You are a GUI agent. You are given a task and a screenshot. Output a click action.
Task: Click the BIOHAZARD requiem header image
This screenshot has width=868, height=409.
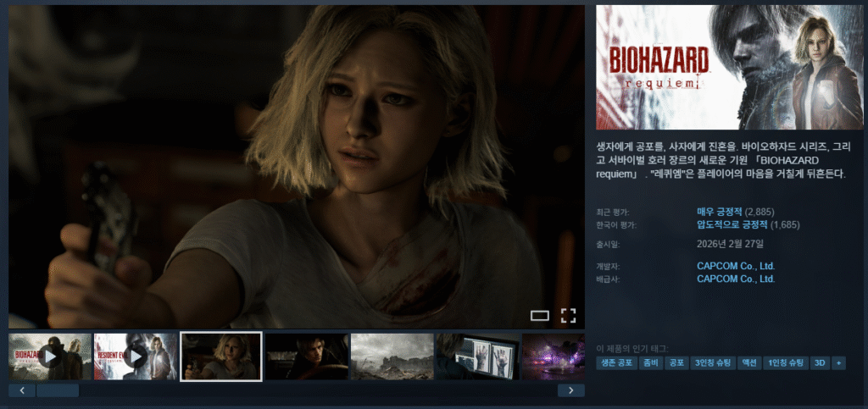click(x=729, y=68)
